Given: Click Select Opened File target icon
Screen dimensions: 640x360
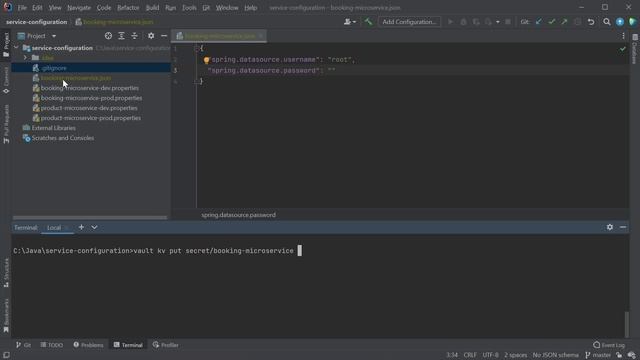Looking at the screenshot, I should [108, 36].
